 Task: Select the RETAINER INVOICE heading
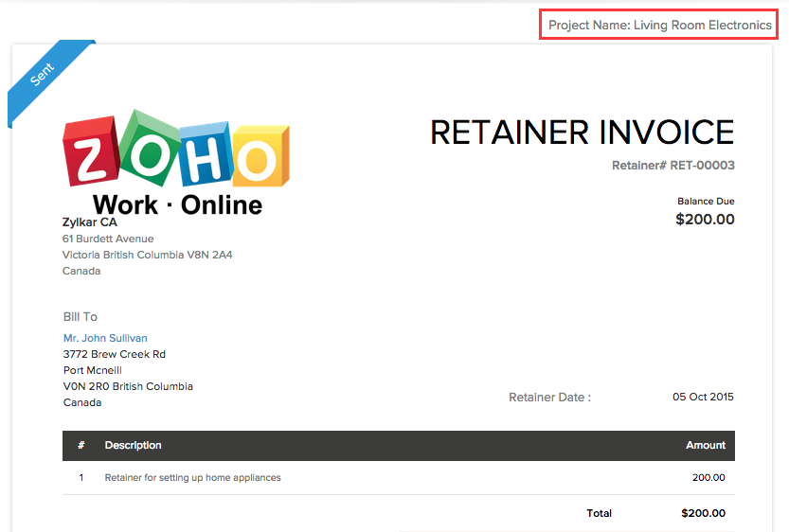point(583,133)
